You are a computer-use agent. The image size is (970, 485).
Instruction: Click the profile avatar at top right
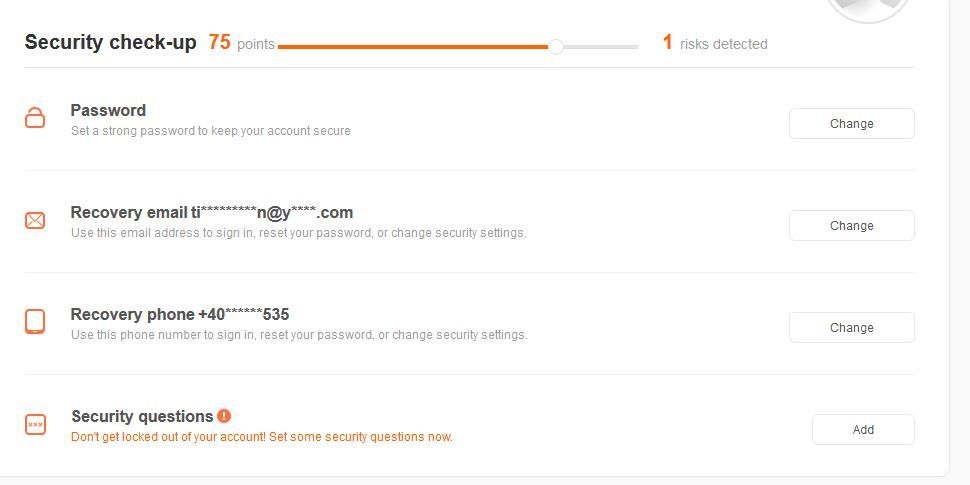tap(869, 9)
